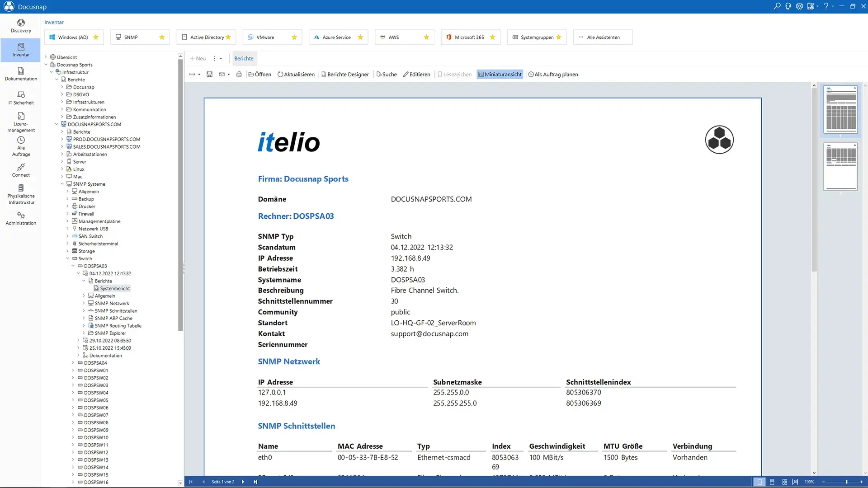Click the Berichte Designer button
Screen dimensions: 868x488
[x=345, y=74]
